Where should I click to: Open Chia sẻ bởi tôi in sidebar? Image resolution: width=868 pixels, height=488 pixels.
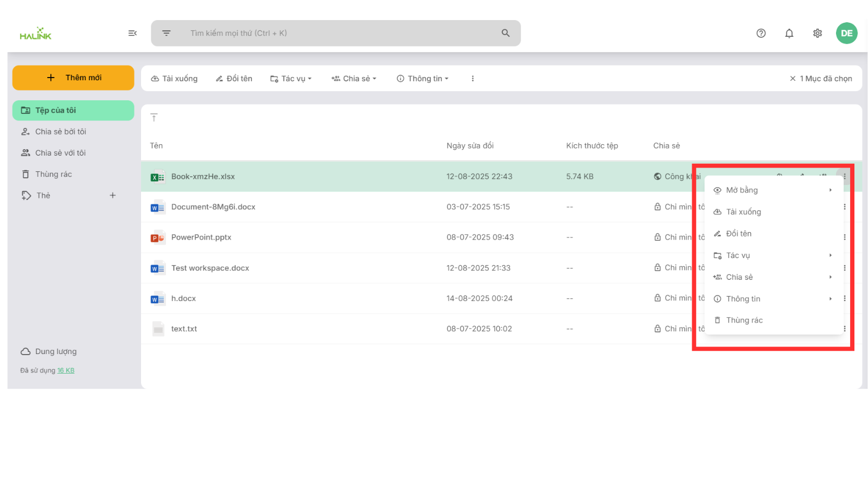(73, 132)
